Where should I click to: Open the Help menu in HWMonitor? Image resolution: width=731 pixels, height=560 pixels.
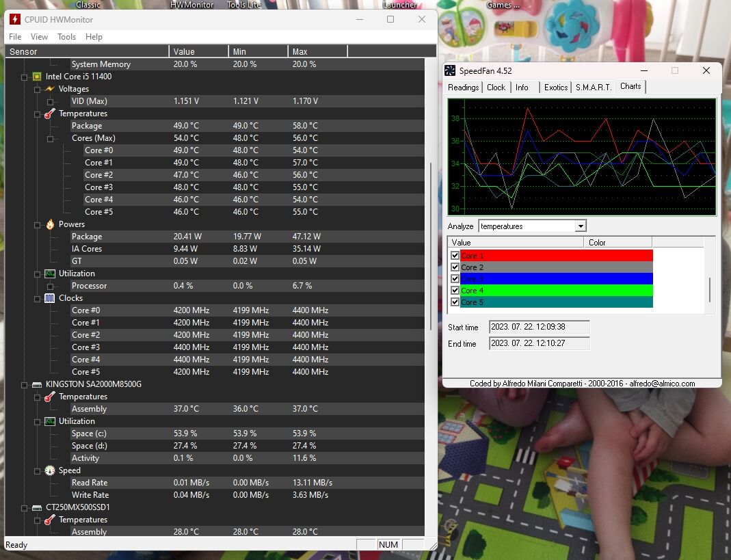[x=94, y=37]
